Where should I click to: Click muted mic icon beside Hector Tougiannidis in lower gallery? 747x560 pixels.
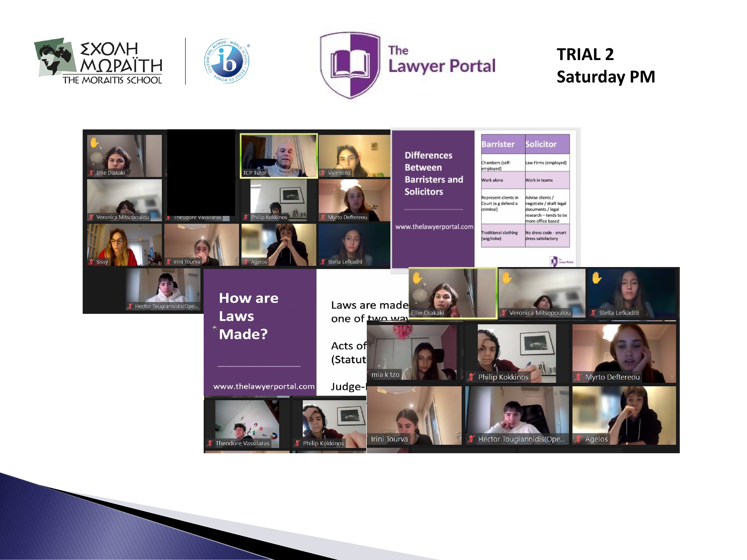[471, 439]
